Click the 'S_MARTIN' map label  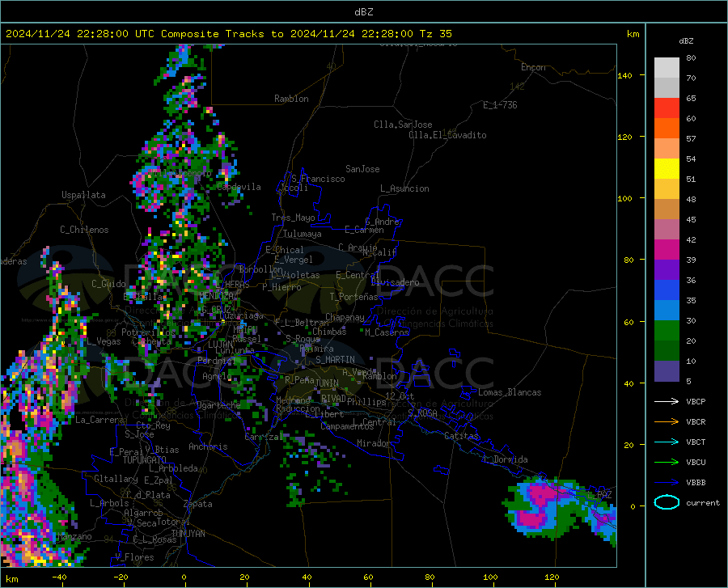click(x=335, y=360)
